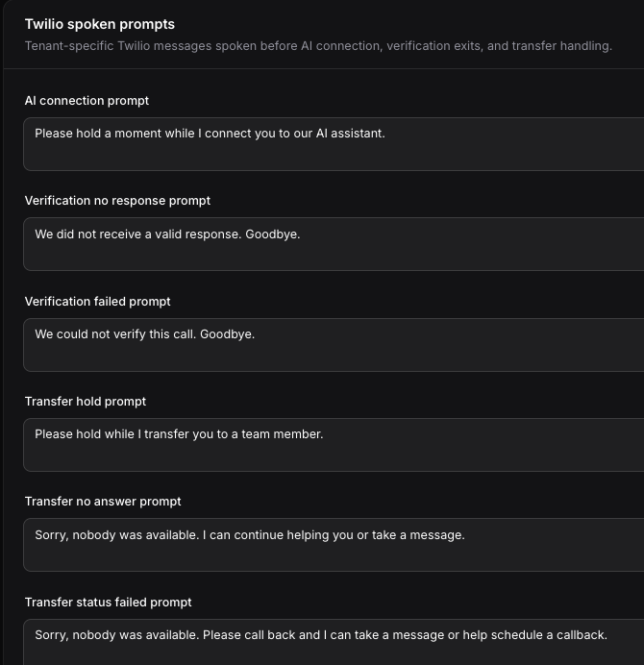
Task: Select the Verification failed prompt text area
Action: point(334,345)
